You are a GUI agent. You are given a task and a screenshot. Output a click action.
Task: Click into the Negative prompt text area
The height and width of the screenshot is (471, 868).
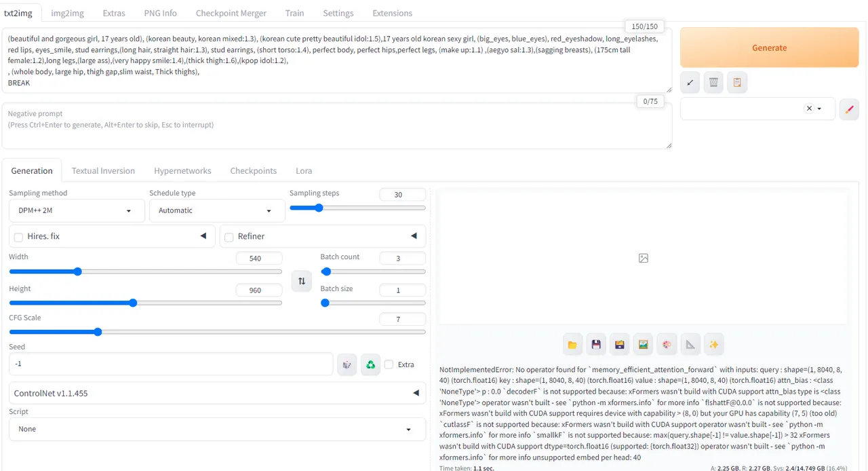click(x=337, y=126)
